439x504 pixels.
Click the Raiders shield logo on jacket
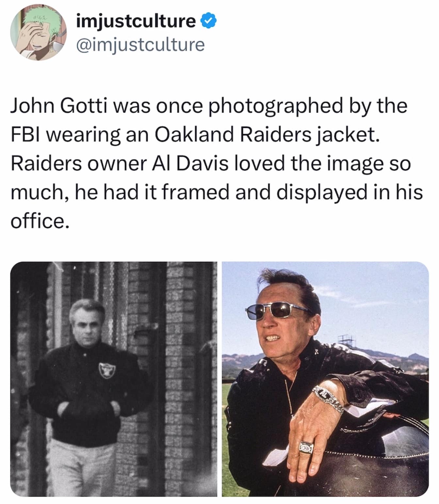click(107, 370)
